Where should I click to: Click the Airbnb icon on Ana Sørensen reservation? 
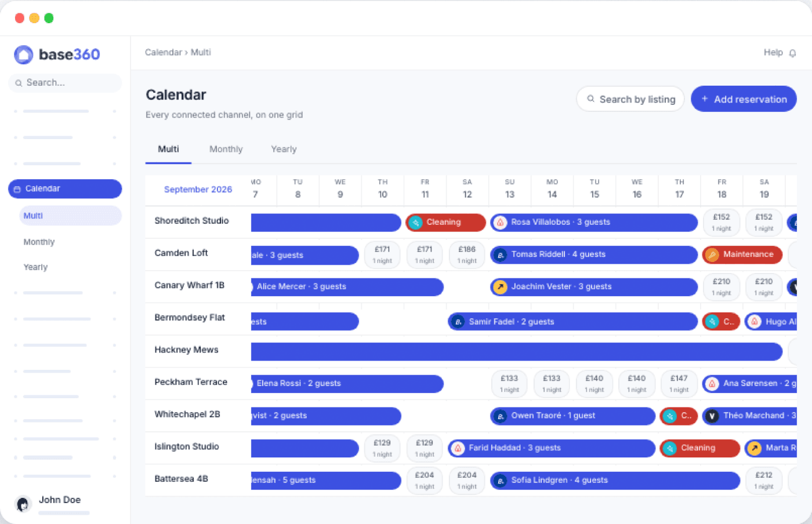pyautogui.click(x=712, y=384)
